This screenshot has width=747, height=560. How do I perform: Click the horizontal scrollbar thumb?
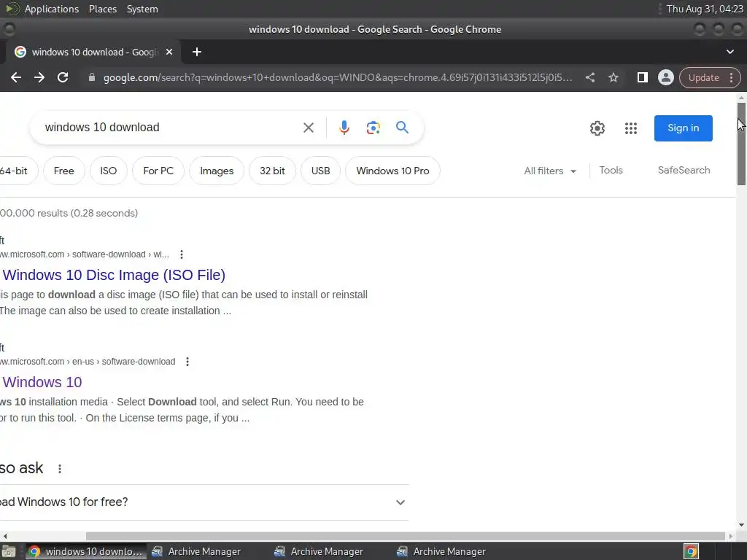click(406, 536)
